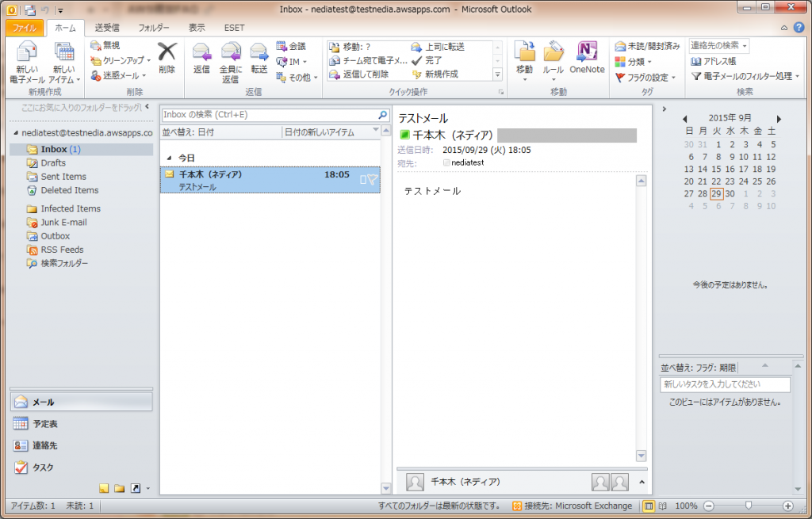Screen dimensions: 812x519
Task: Toggle flag on 千本木 message
Action: [373, 180]
